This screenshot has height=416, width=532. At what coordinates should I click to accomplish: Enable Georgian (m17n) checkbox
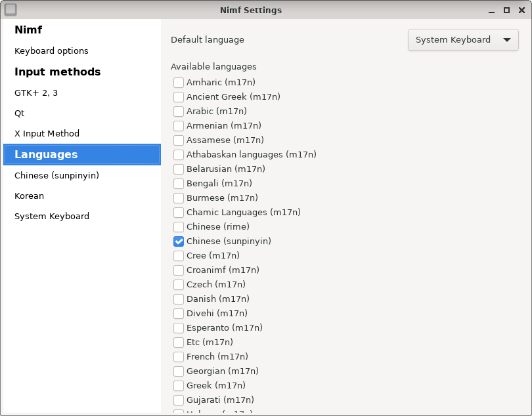coord(179,371)
